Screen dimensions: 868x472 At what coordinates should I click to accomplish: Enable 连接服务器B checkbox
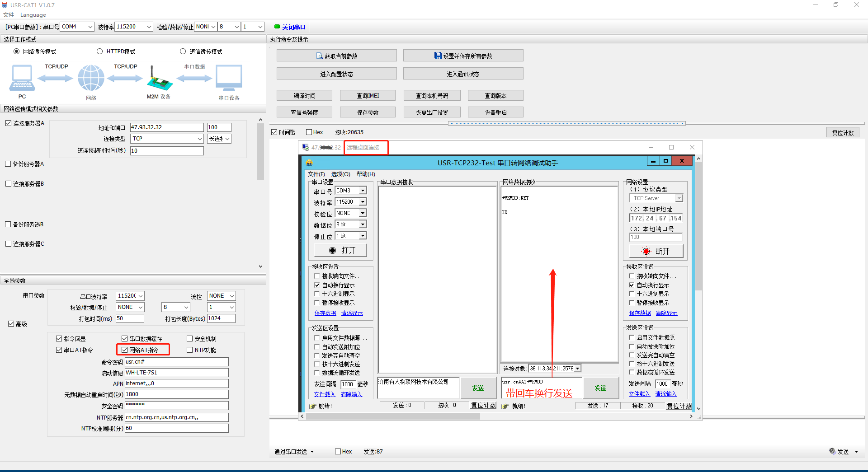click(x=8, y=183)
